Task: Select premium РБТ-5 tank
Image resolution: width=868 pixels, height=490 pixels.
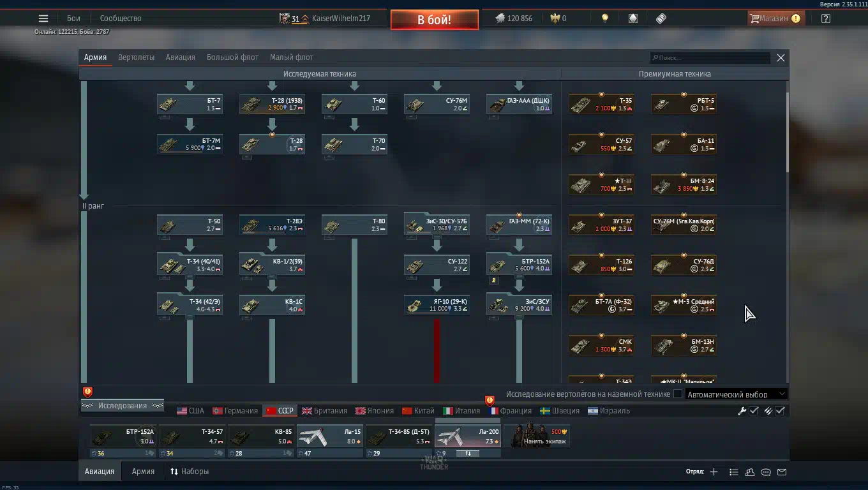Action: click(684, 104)
